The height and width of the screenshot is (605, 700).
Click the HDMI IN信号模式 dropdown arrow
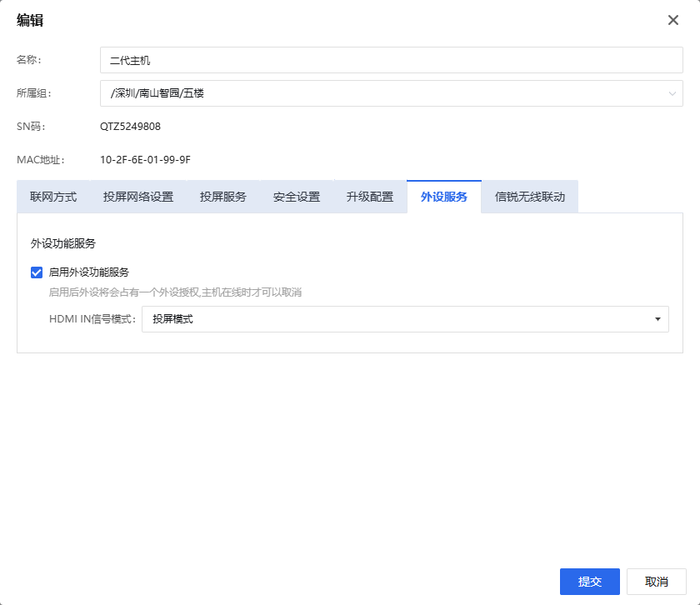657,319
